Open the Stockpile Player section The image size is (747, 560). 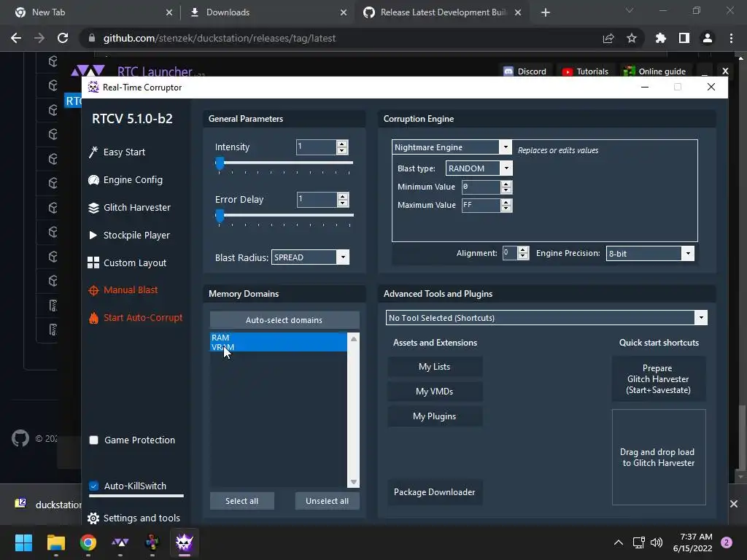(136, 236)
